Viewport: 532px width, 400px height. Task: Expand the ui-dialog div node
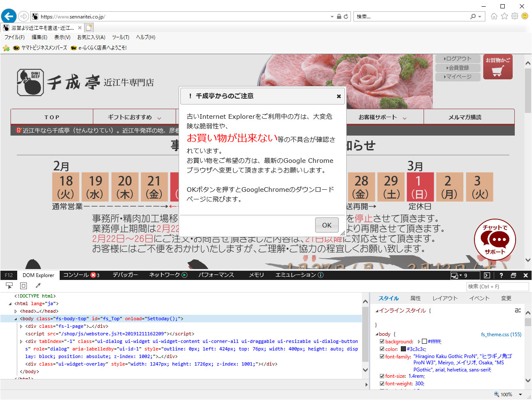pyautogui.click(x=21, y=341)
